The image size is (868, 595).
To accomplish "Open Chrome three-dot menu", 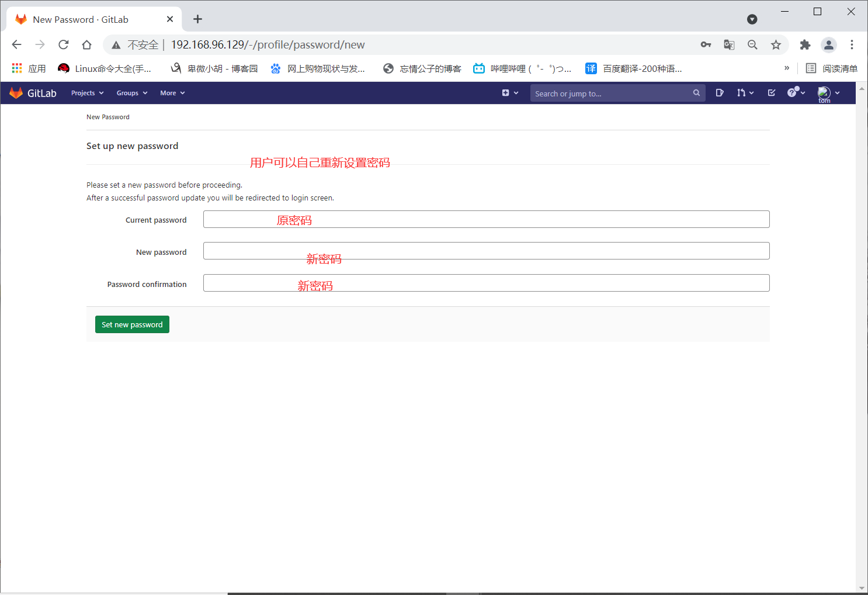I will [852, 44].
